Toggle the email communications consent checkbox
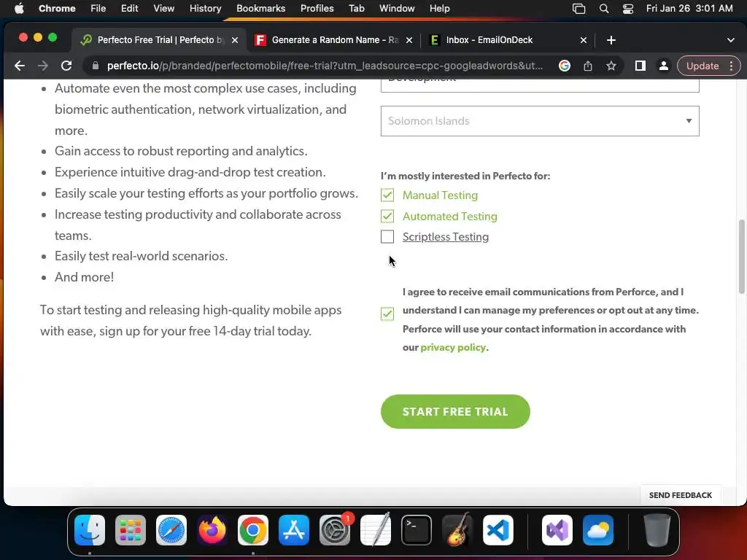Viewport: 747px width, 560px height. [387, 314]
